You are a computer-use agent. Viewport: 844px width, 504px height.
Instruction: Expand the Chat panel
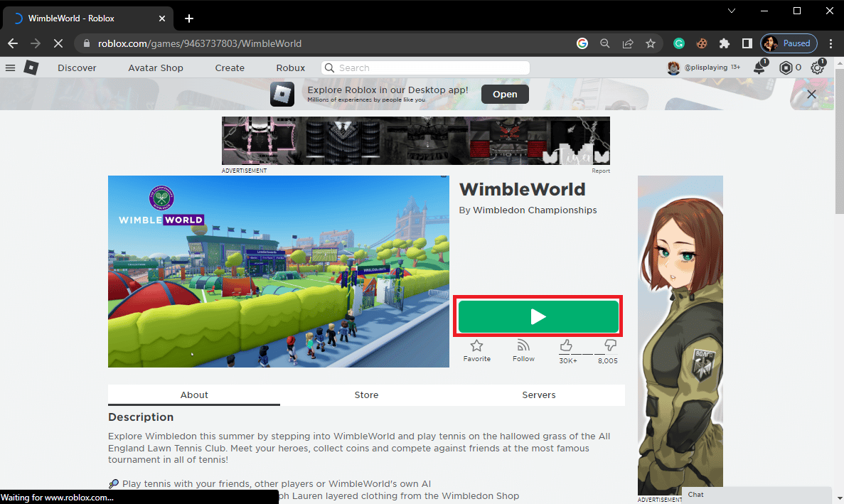click(756, 495)
